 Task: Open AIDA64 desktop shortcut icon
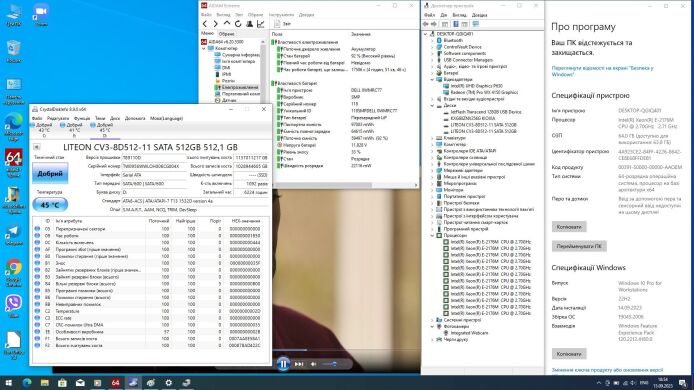pos(14,163)
